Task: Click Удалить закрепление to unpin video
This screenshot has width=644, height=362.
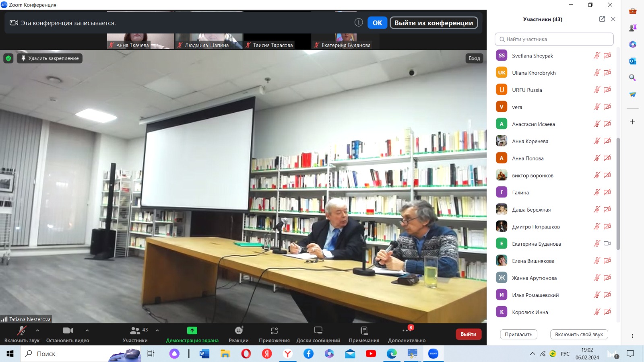Action: click(x=50, y=58)
